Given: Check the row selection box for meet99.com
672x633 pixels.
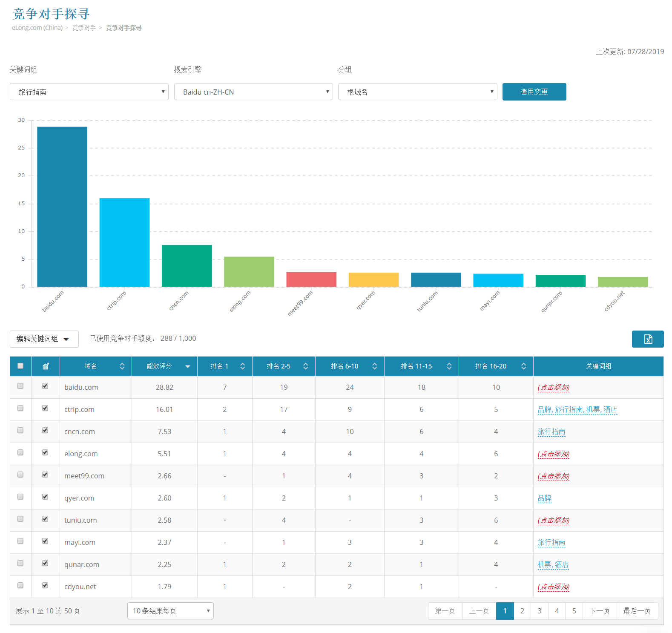Looking at the screenshot, I should 20,475.
